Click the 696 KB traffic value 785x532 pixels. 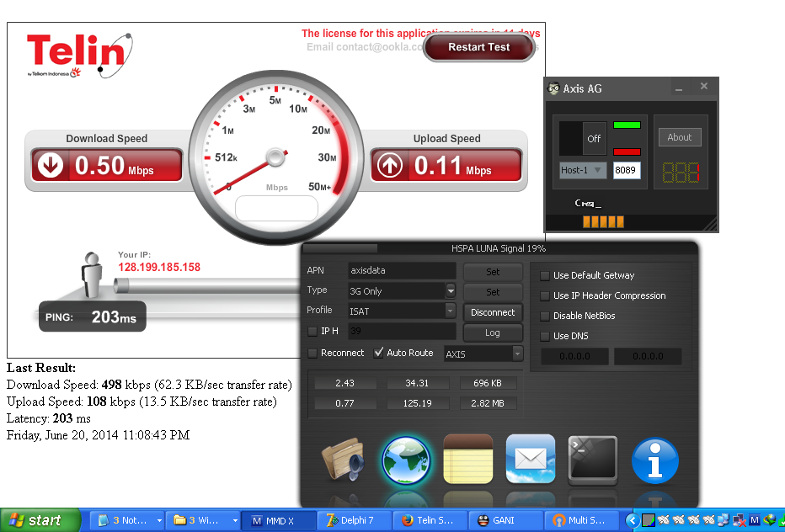tap(488, 383)
